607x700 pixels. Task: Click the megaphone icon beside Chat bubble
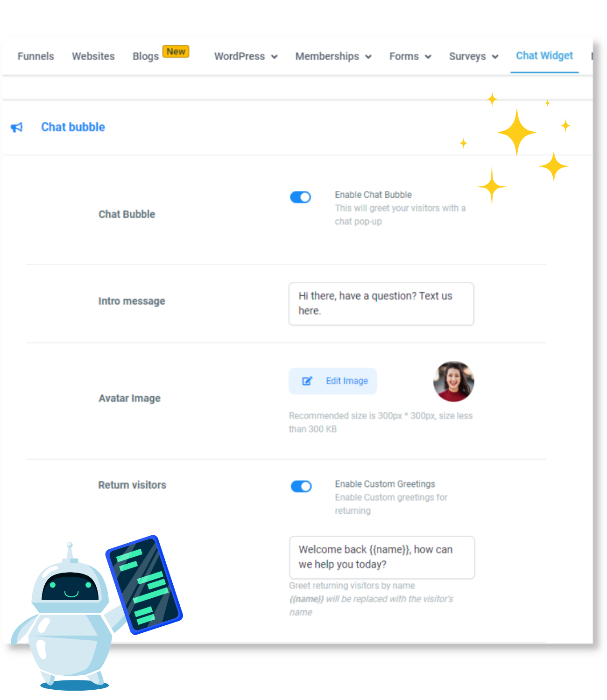(x=17, y=127)
